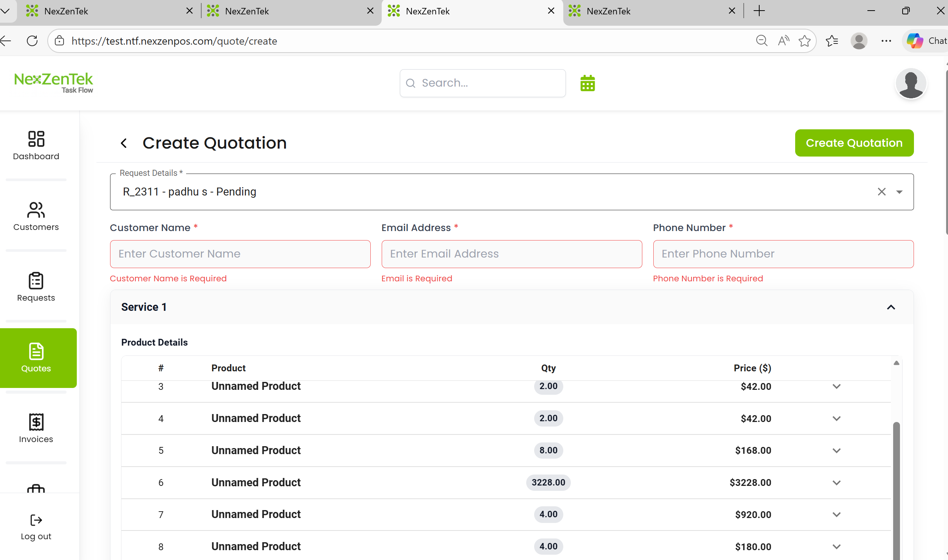The height and width of the screenshot is (560, 948).
Task: Open the green calendar icon
Action: click(587, 83)
